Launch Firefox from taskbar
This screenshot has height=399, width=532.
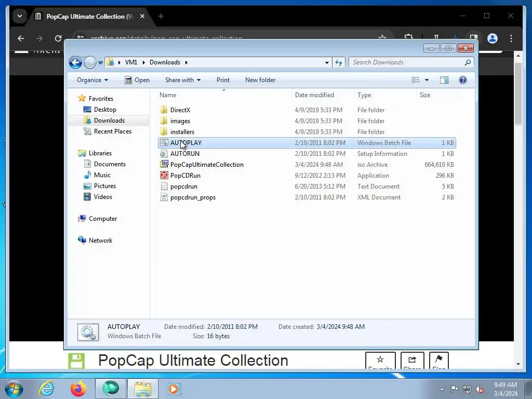(78, 389)
